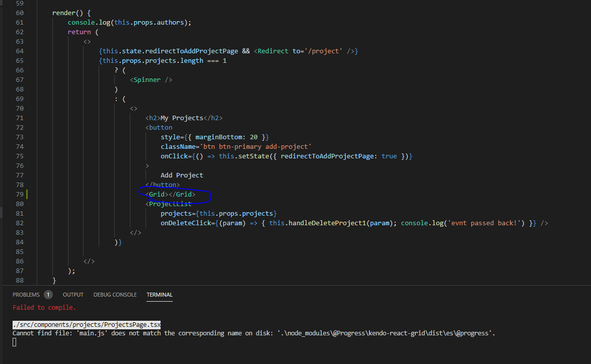This screenshot has width=591, height=364.
Task: Click the green change marker beside line 79
Action: (x=26, y=195)
